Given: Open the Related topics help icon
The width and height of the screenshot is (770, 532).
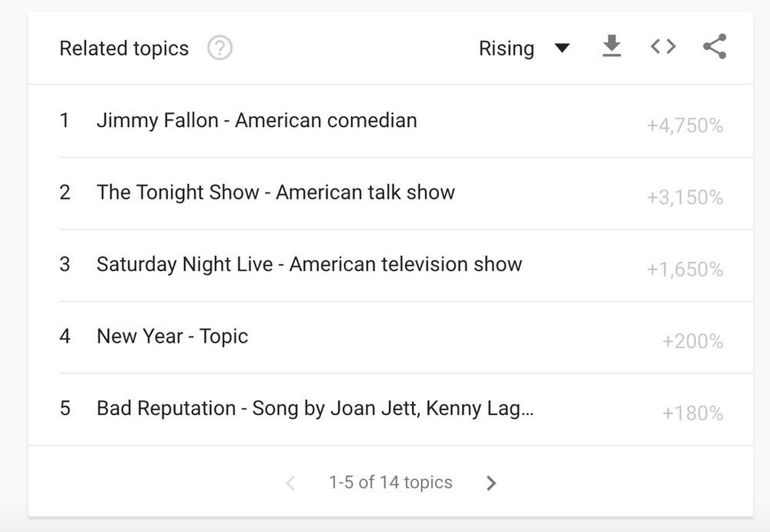Looking at the screenshot, I should [x=220, y=48].
